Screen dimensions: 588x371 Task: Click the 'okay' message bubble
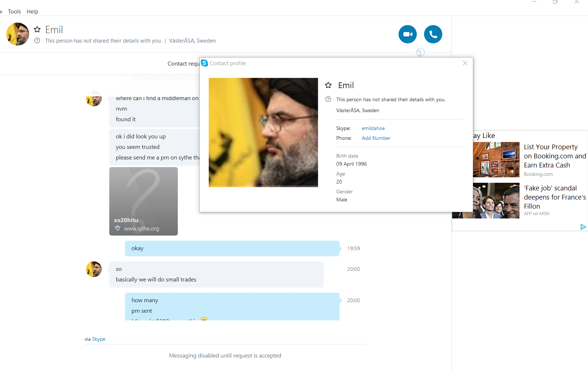point(232,248)
